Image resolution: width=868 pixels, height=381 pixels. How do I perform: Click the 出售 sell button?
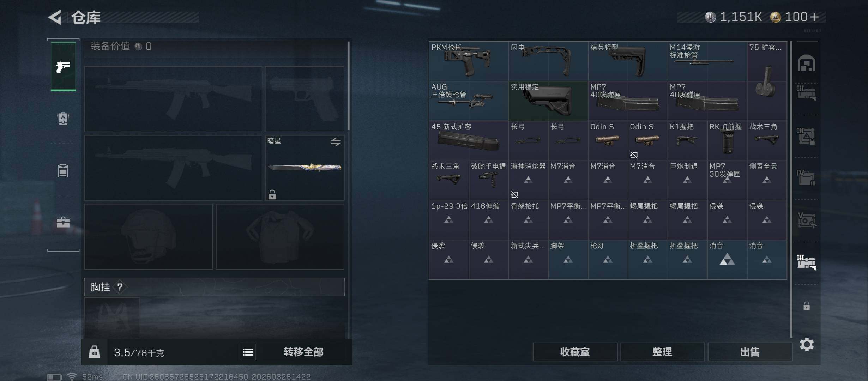(x=750, y=352)
